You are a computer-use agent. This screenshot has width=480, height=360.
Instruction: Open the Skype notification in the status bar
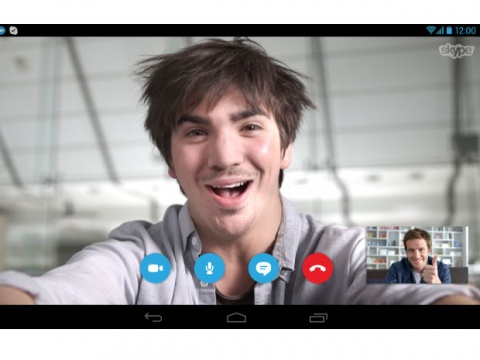(2, 31)
